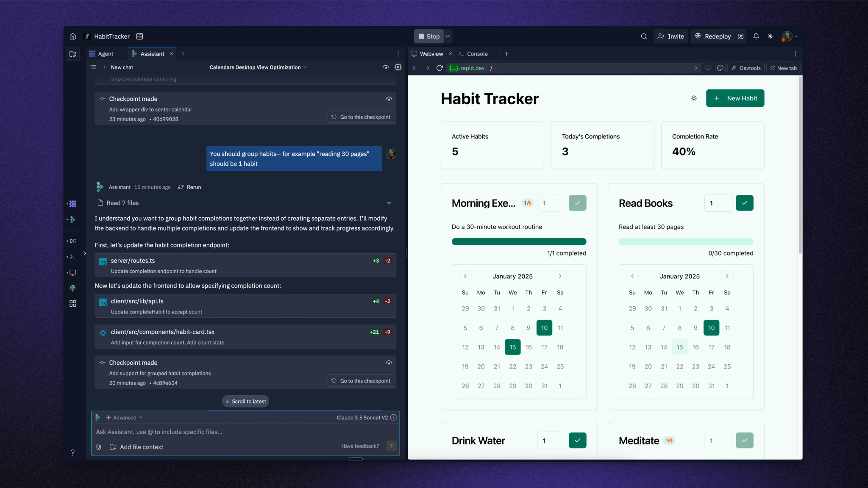The image size is (868, 488).
Task: Click the Scroll to latest button
Action: [x=245, y=401]
